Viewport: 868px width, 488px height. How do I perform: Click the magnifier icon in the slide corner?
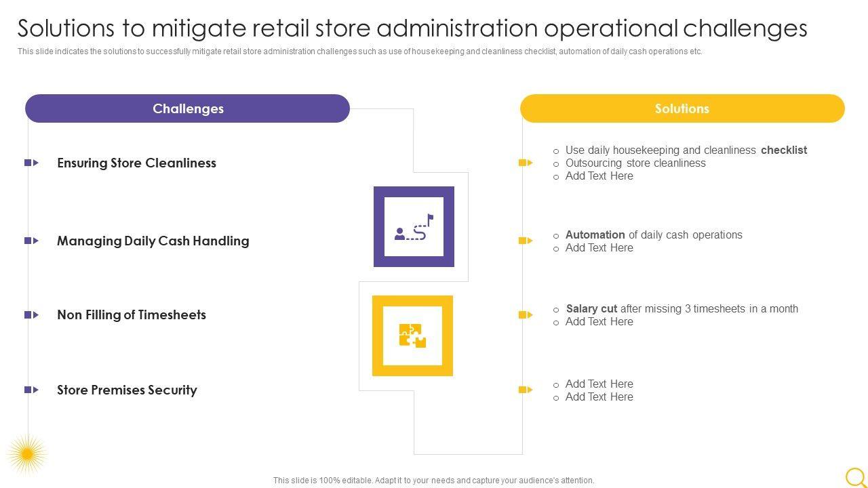[856, 476]
